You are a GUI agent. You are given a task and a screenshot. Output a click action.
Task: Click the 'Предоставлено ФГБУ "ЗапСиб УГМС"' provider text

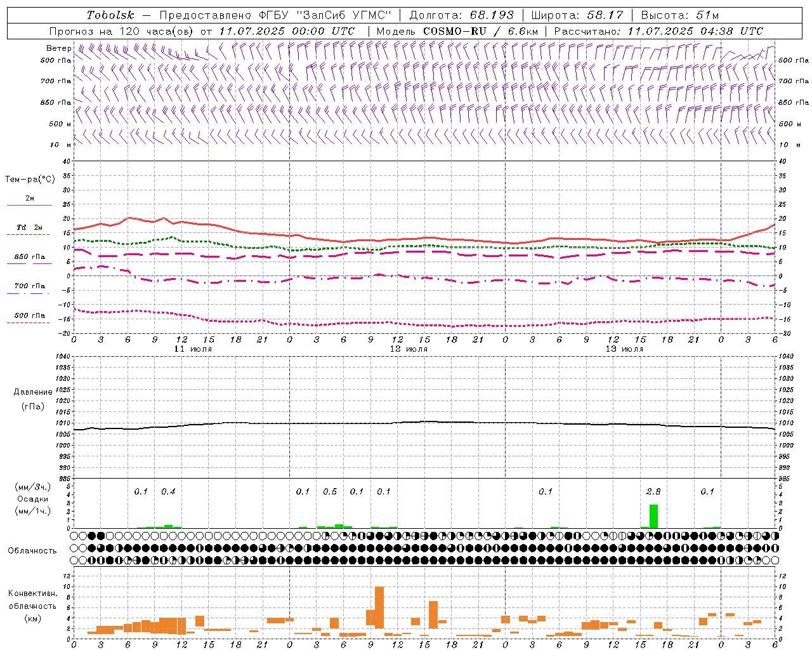click(x=276, y=15)
